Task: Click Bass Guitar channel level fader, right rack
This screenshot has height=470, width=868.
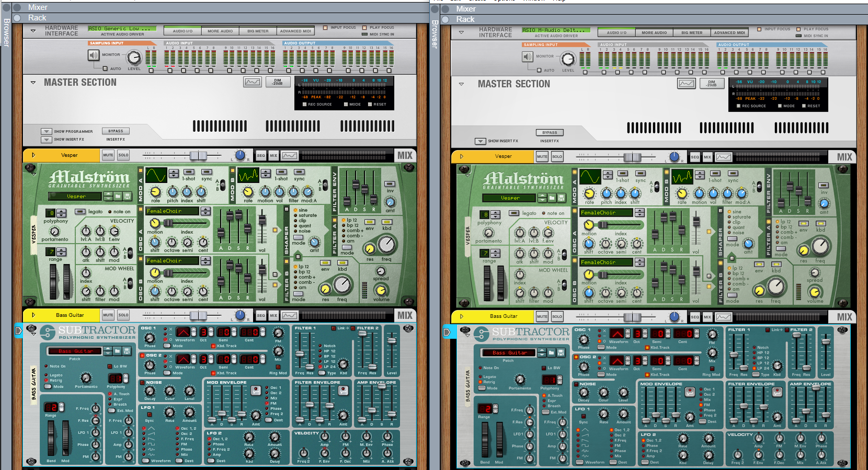Action: click(x=632, y=317)
